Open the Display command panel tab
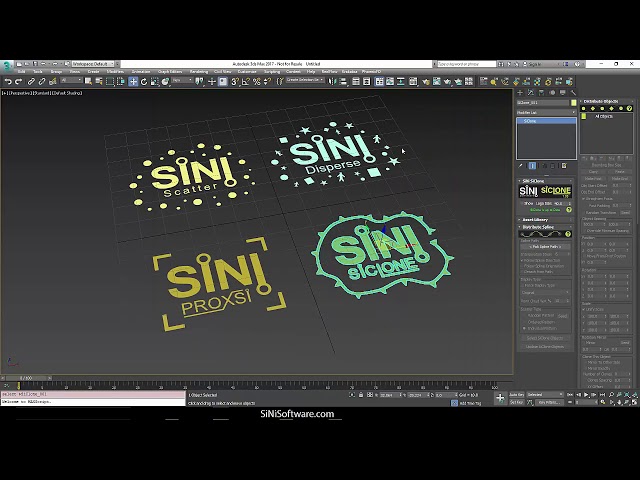The image size is (640, 480). 562,93
